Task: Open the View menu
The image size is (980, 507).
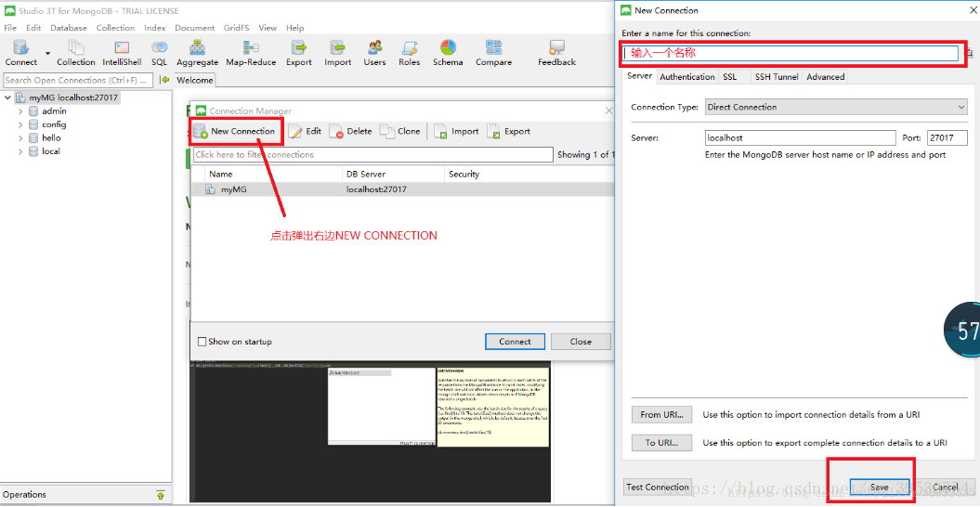Action: coord(268,28)
